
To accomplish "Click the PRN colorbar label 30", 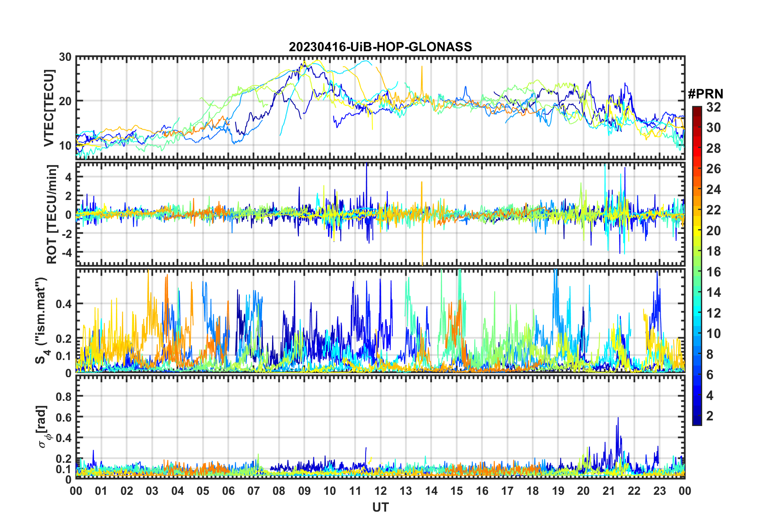I will click(x=713, y=128).
